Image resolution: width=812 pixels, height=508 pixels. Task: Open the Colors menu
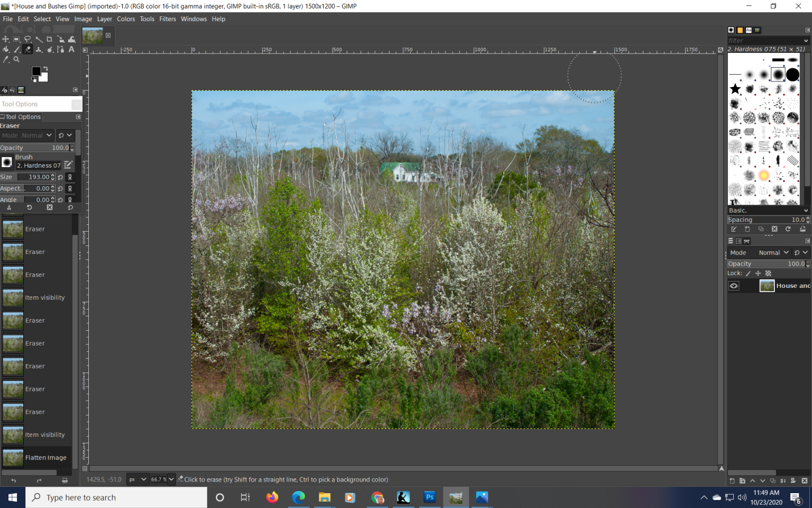[x=126, y=19]
